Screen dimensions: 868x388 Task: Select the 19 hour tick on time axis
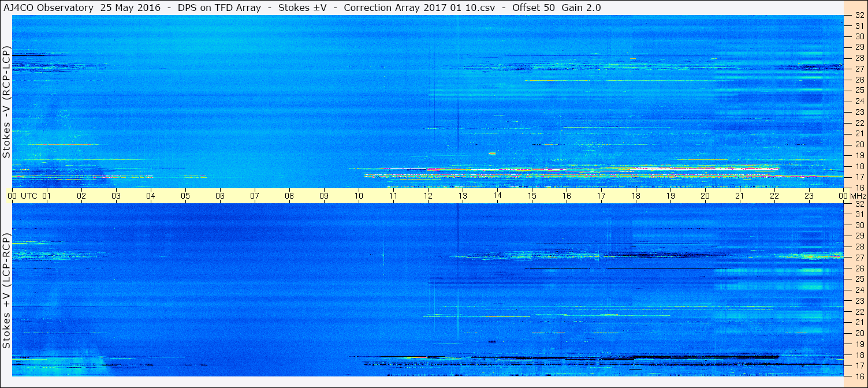click(x=670, y=196)
